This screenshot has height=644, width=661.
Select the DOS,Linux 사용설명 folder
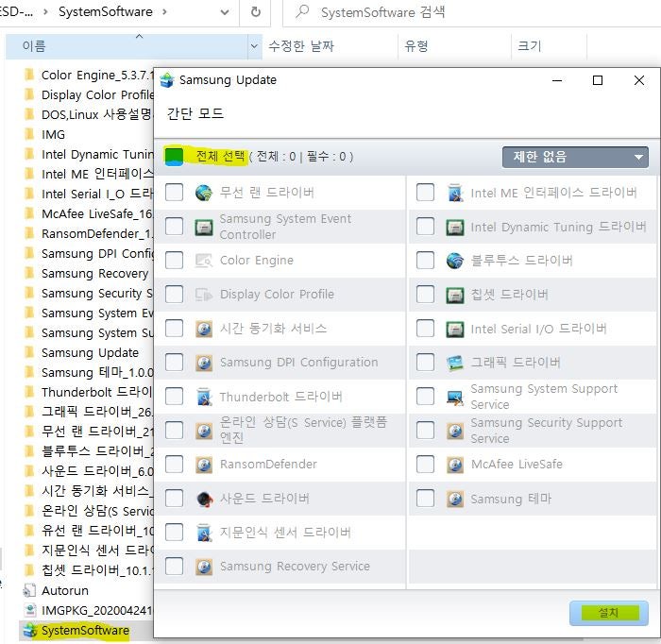[87, 114]
